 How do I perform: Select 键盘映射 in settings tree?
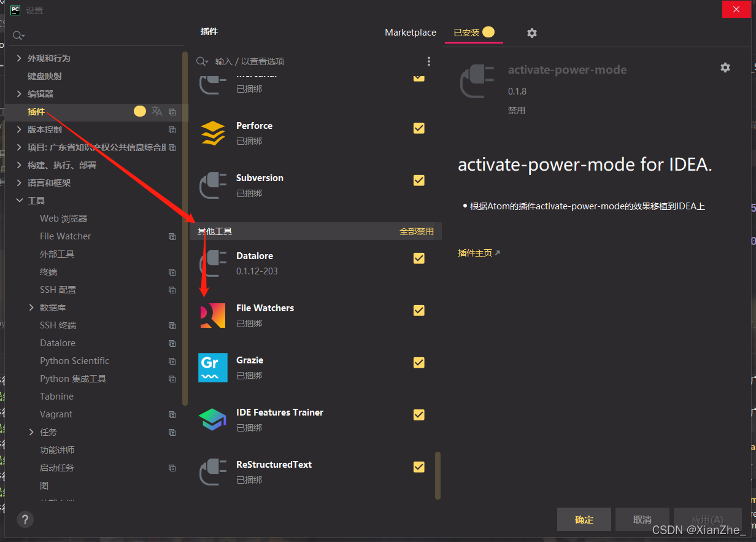coord(45,76)
